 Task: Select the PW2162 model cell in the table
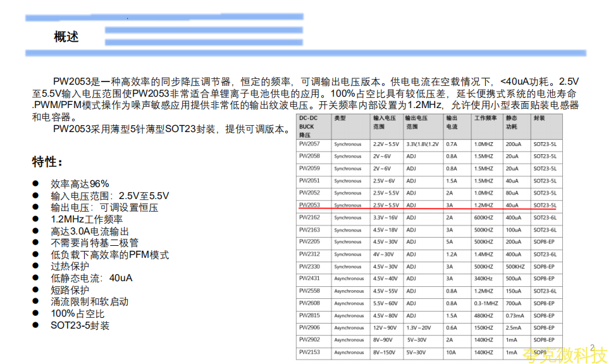pyautogui.click(x=309, y=217)
